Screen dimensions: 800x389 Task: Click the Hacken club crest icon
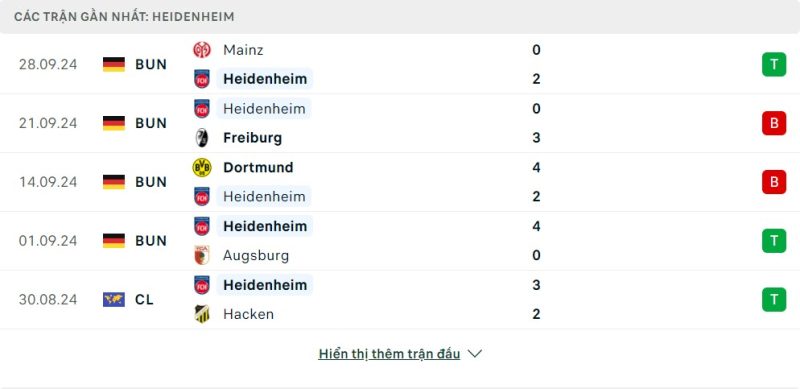pyautogui.click(x=202, y=314)
